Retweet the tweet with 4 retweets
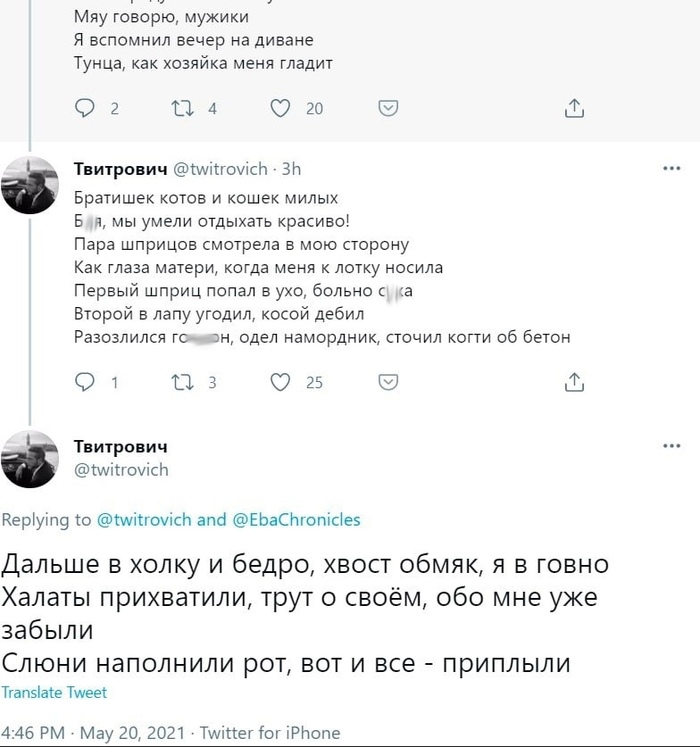This screenshot has width=700, height=747. [x=183, y=109]
